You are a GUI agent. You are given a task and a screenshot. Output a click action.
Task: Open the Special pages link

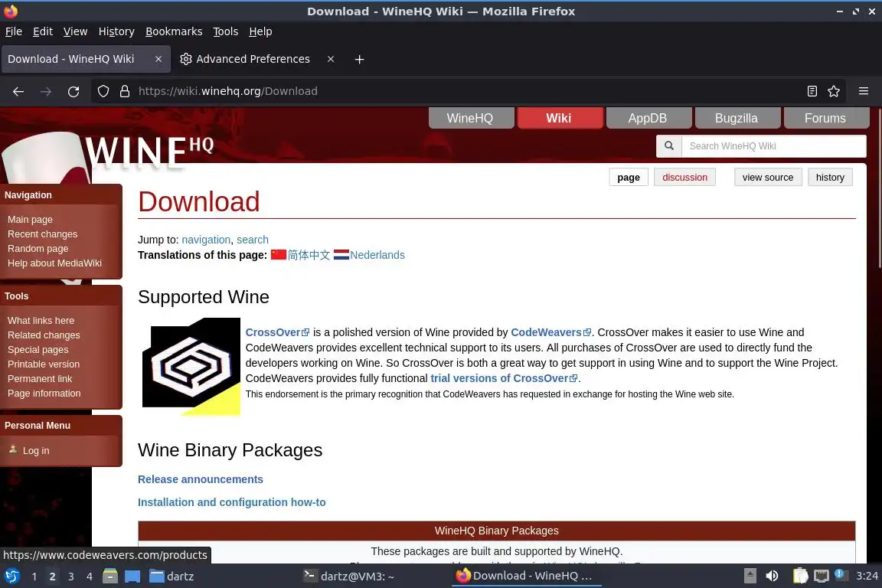38,350
